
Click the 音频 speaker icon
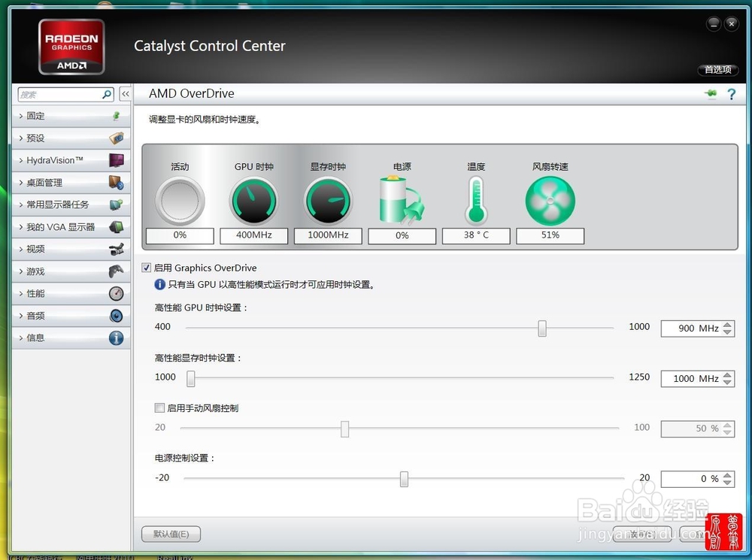point(117,316)
